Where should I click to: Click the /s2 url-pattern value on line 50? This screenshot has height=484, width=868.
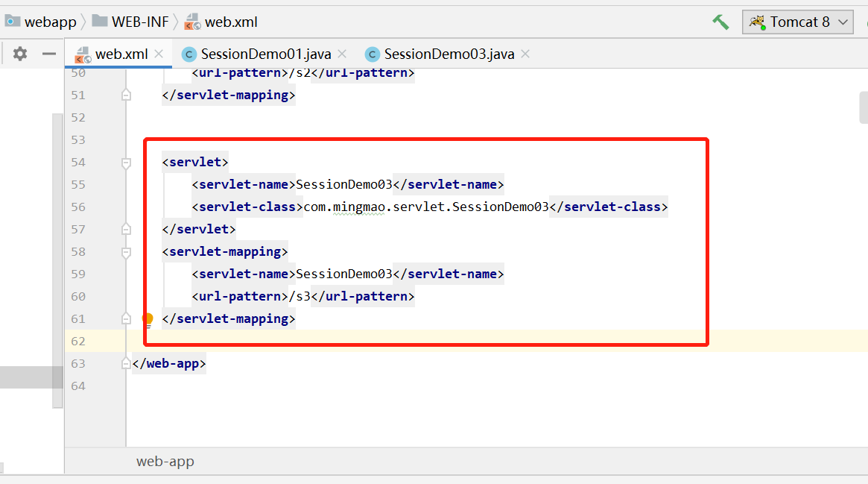(300, 73)
